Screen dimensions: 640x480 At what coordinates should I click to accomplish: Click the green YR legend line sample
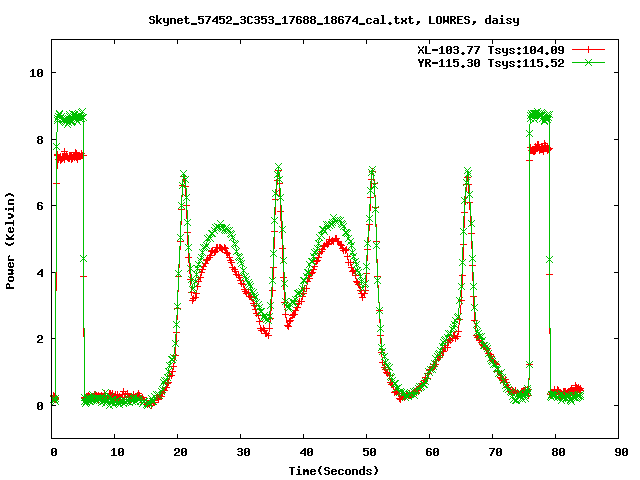588,62
